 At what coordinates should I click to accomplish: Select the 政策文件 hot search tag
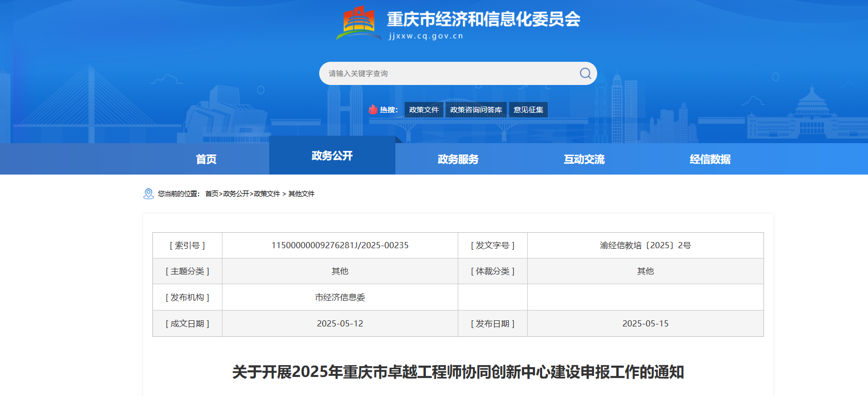point(424,110)
